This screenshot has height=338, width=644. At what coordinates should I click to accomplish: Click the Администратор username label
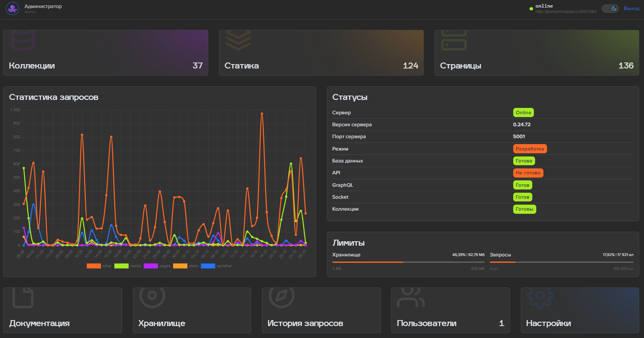(43, 6)
